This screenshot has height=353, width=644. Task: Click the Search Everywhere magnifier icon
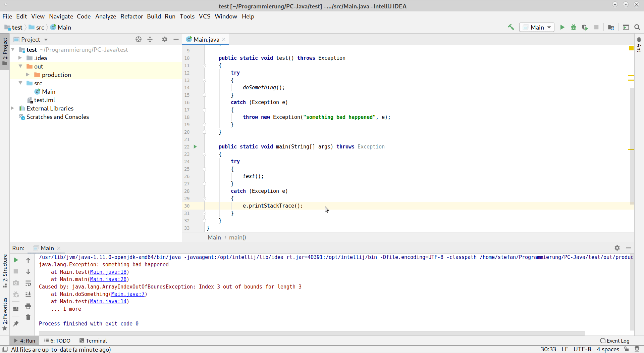click(x=637, y=27)
